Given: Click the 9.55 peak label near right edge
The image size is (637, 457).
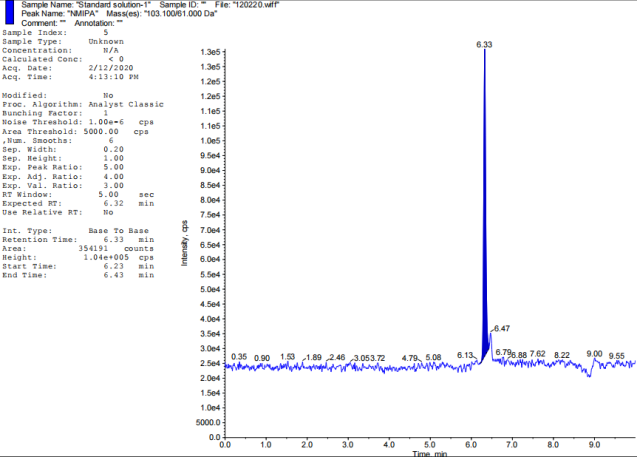Looking at the screenshot, I should 617,355.
